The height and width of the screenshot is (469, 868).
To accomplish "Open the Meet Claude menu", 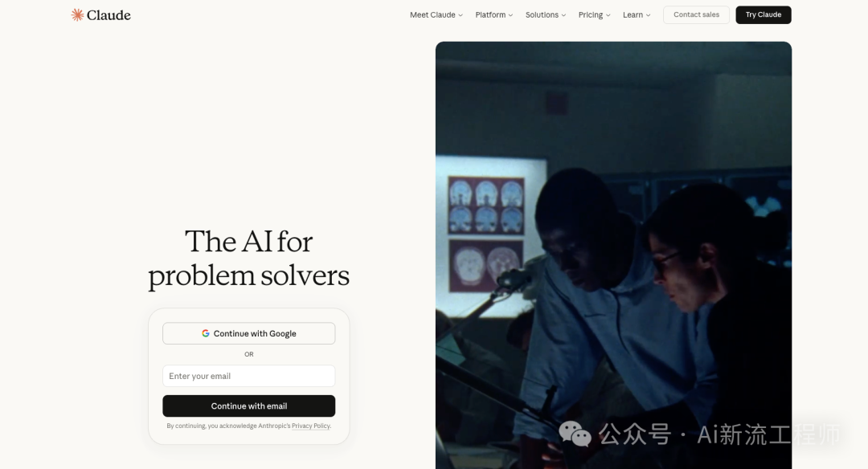I will click(432, 15).
